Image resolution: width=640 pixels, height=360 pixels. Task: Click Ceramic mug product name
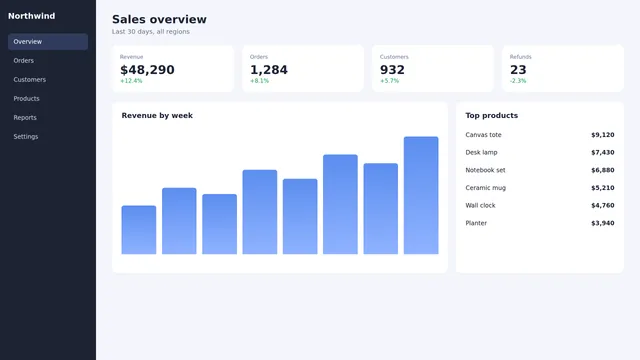[486, 188]
